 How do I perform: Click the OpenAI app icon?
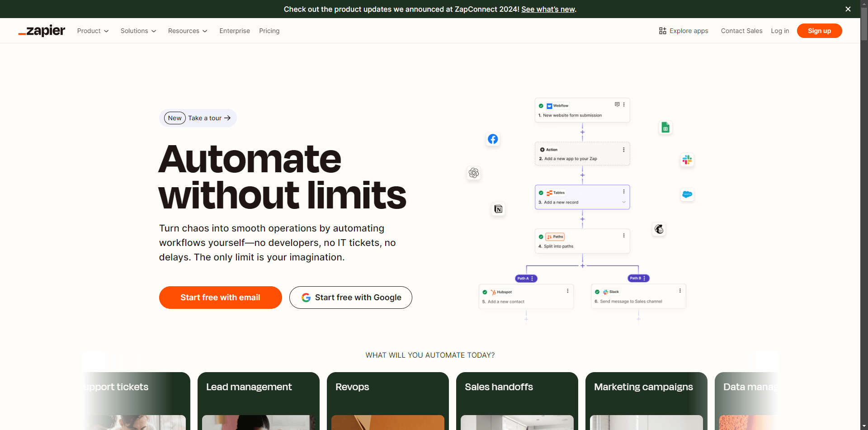click(x=474, y=173)
